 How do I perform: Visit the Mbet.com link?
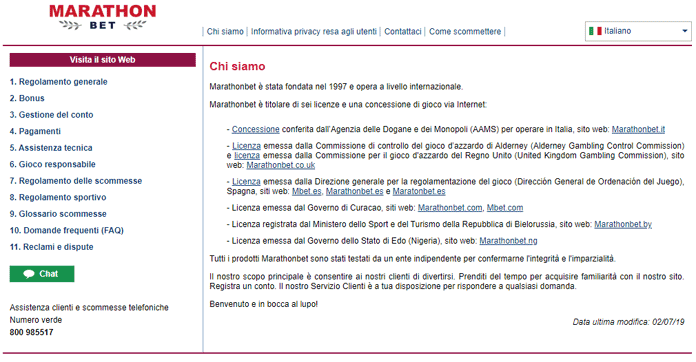(x=505, y=208)
